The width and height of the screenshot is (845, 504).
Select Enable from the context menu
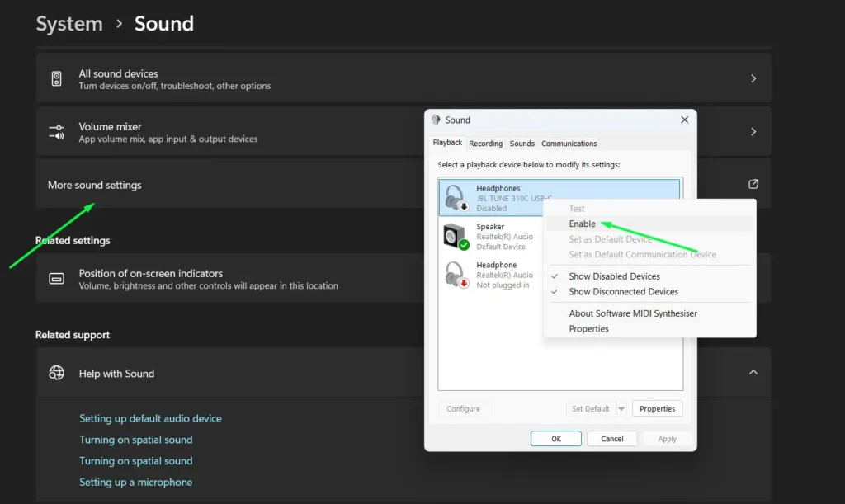pyautogui.click(x=583, y=224)
